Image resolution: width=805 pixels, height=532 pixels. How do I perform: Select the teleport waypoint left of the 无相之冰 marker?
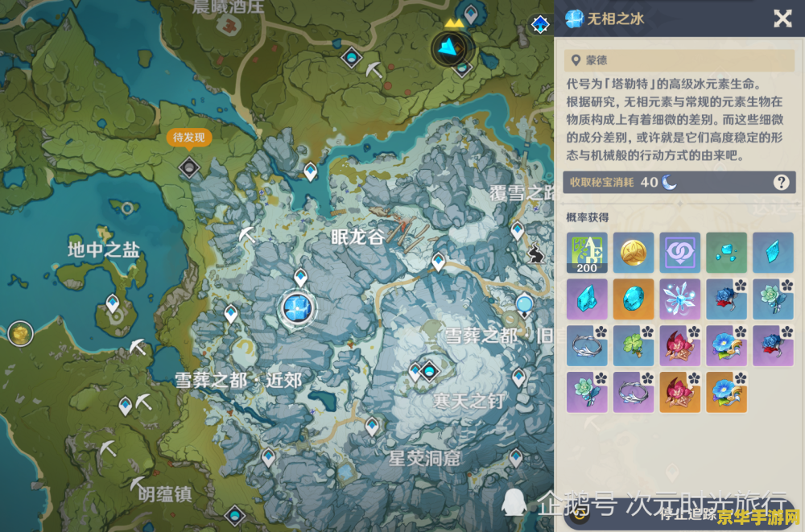[x=231, y=313]
